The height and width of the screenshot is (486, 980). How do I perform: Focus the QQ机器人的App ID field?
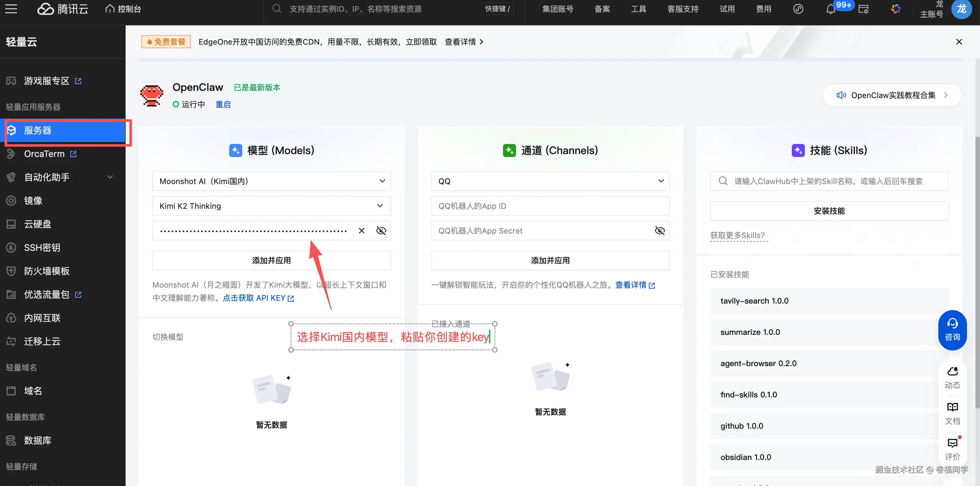point(550,206)
